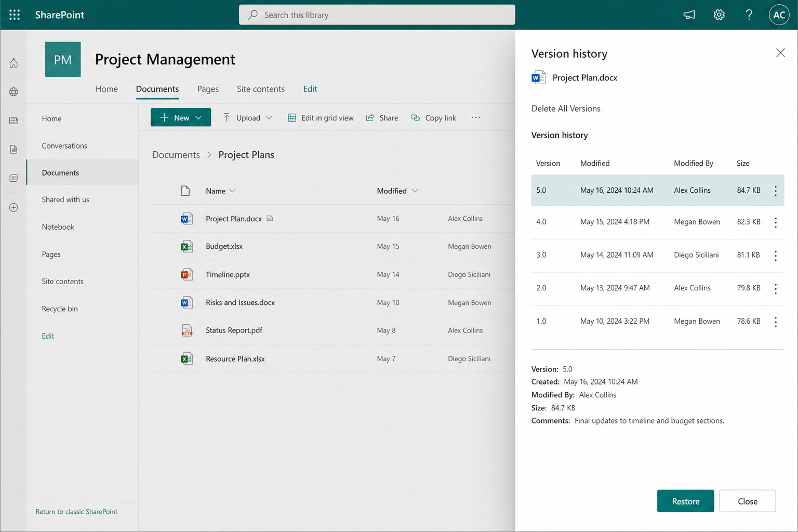
Task: Open Conversations in the side navigation
Action: click(x=64, y=145)
